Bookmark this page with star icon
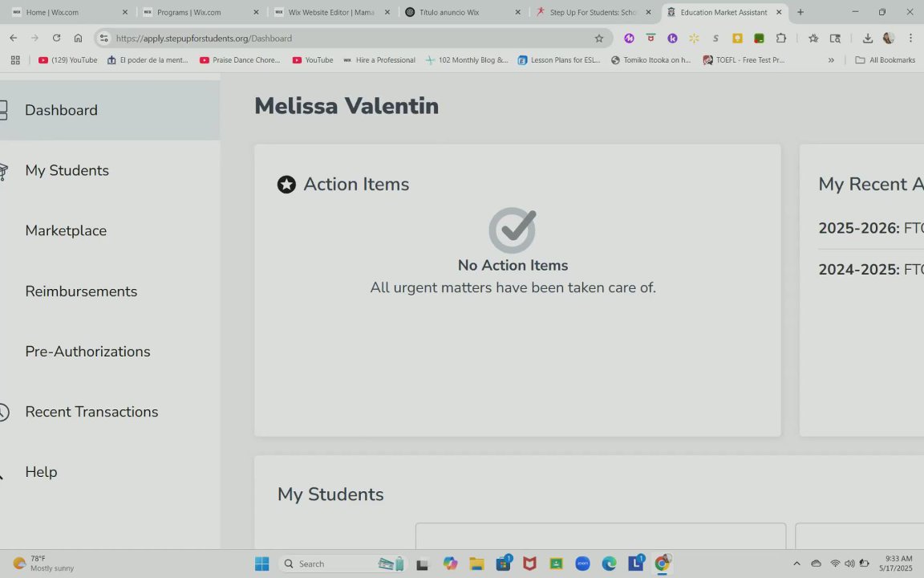The width and height of the screenshot is (924, 578). [598, 39]
